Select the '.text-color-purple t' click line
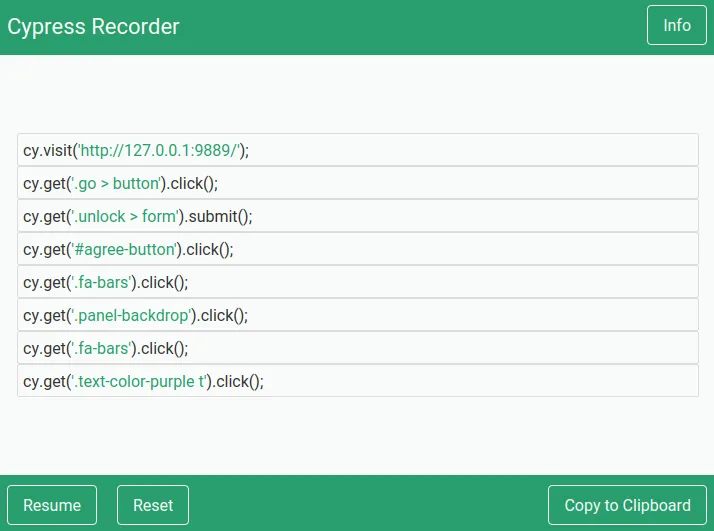 point(450,381)
